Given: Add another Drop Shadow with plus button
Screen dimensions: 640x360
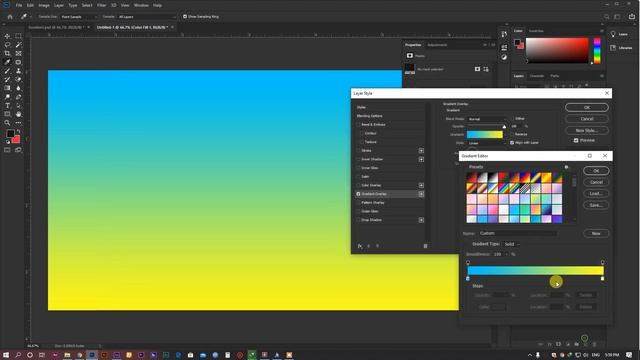Looking at the screenshot, I should [x=421, y=220].
